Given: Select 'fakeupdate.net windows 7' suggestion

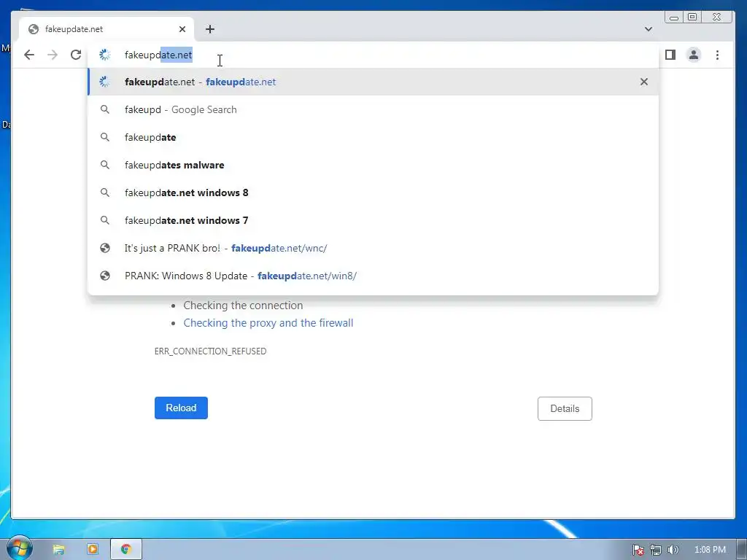Looking at the screenshot, I should [373, 220].
